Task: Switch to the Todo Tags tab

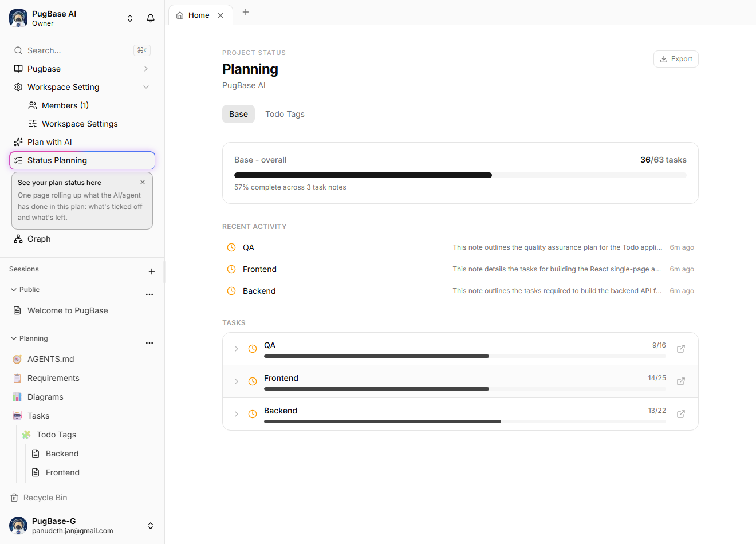Action: (285, 114)
